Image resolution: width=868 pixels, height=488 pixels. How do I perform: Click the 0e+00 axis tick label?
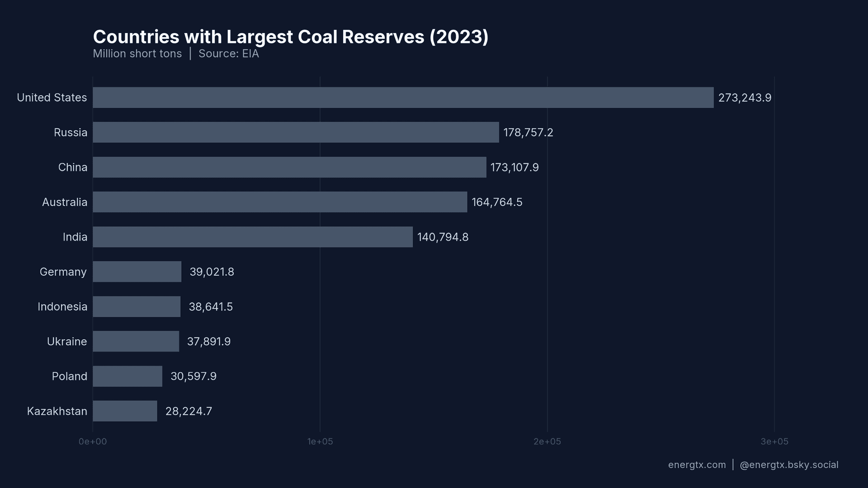point(93,441)
